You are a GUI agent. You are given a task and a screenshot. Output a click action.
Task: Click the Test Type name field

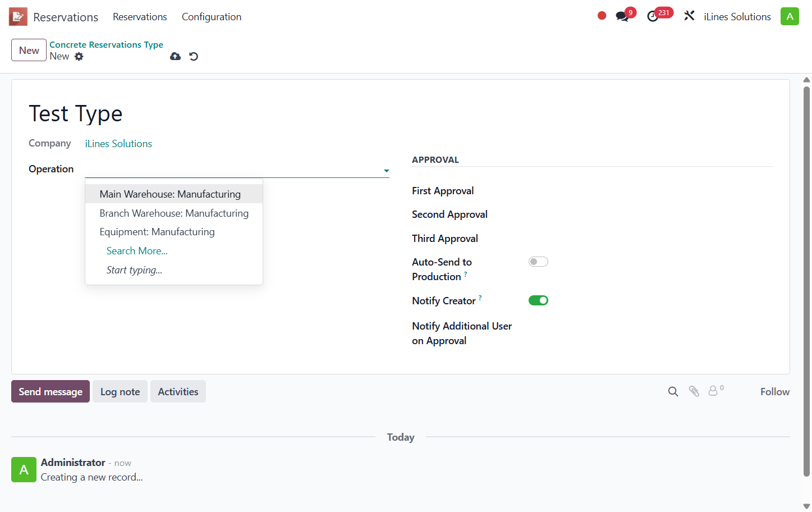[76, 114]
